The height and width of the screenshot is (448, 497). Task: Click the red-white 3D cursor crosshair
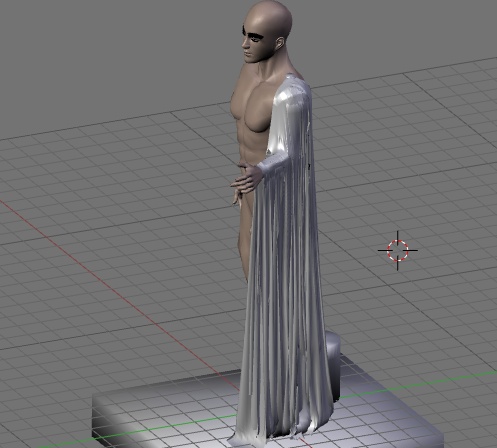coord(398,250)
